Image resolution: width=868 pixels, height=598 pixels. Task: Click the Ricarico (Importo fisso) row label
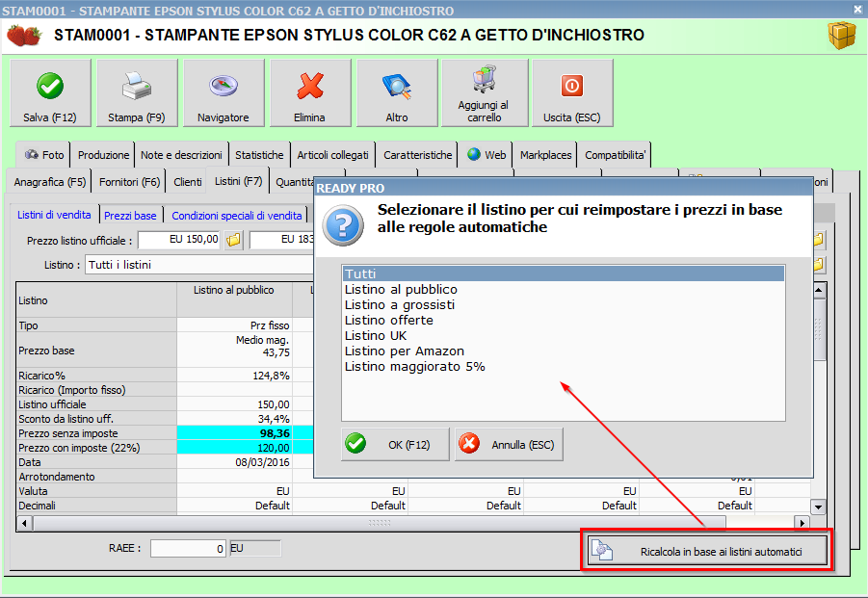(x=72, y=390)
